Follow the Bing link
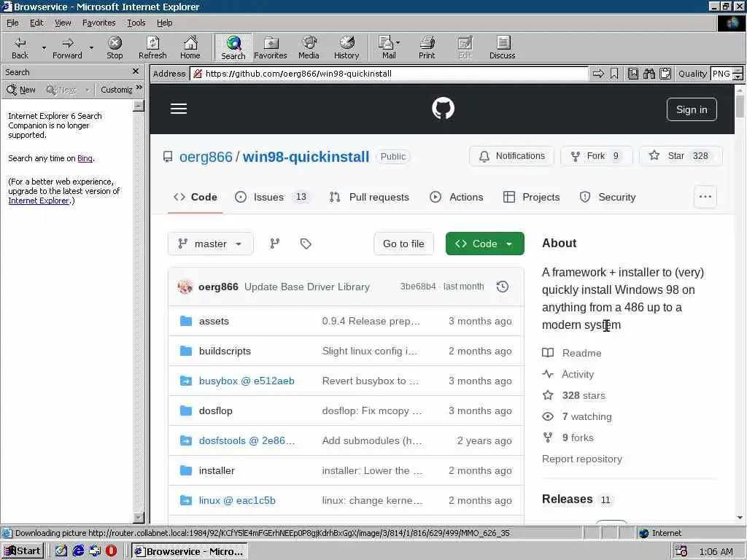Screen dimensions: 747x560 (85, 158)
